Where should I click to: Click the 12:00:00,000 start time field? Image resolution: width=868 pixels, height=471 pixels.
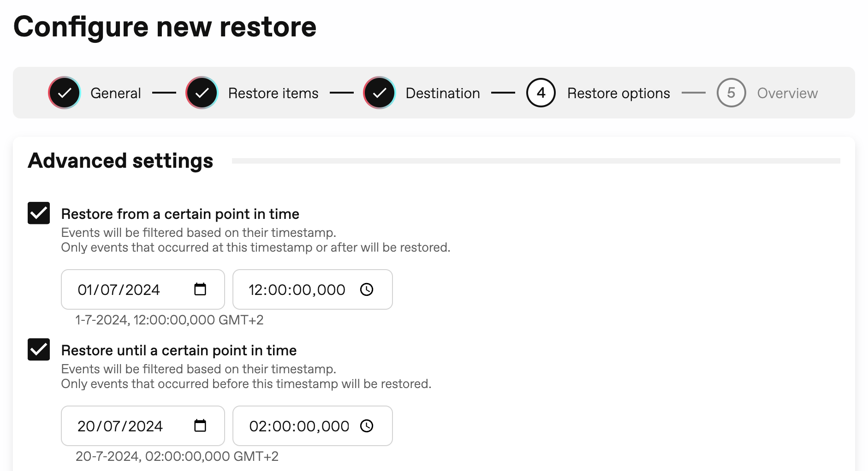[x=313, y=289]
